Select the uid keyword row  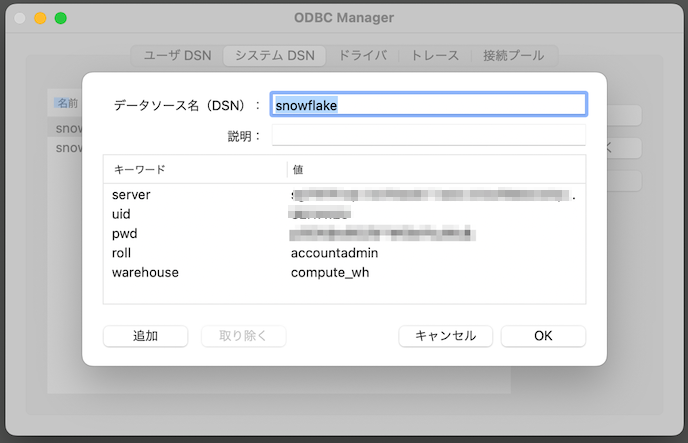pos(344,214)
